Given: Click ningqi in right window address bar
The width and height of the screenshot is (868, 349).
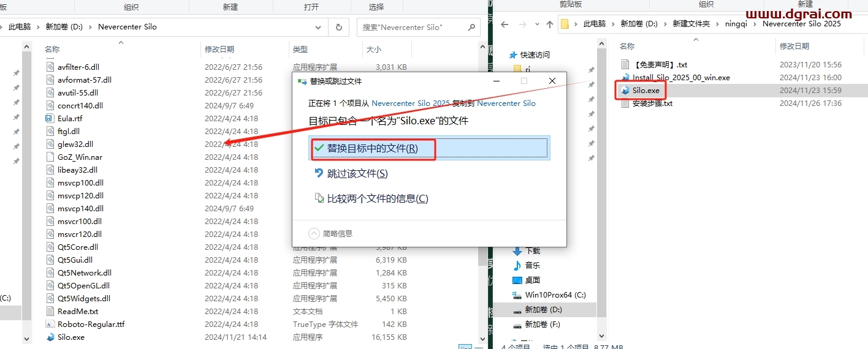Looking at the screenshot, I should click(x=736, y=24).
